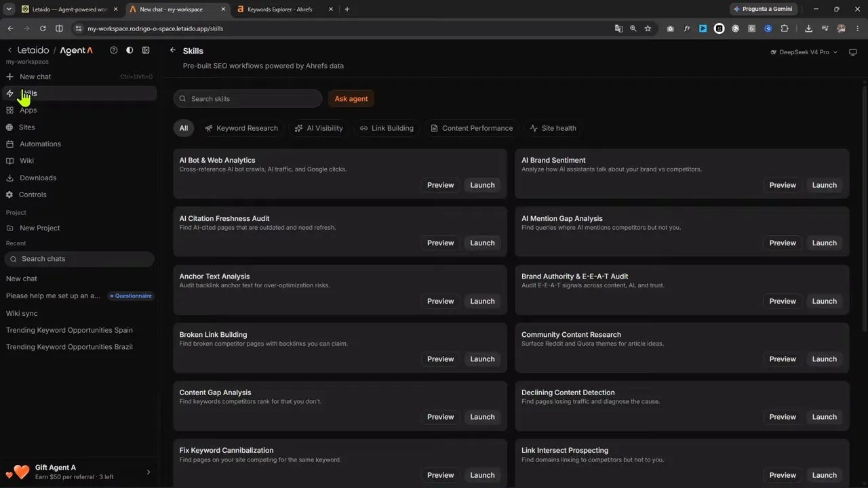Launch Declining Content Detection skill

pos(825,417)
